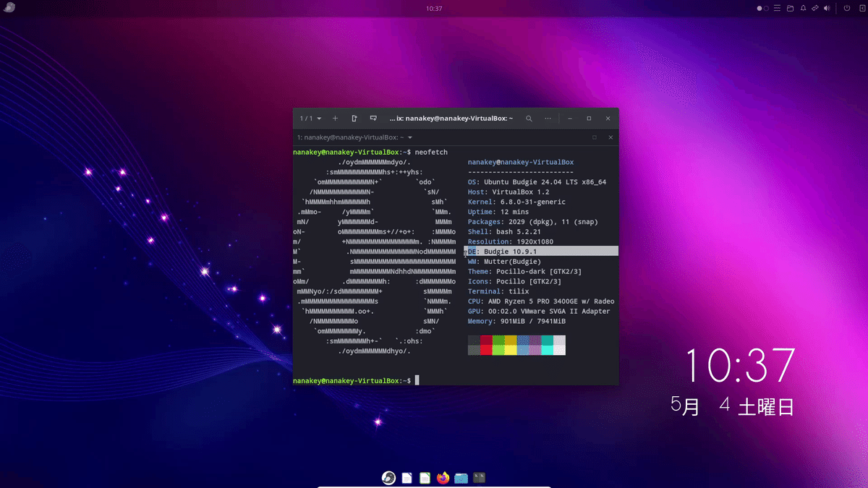The height and width of the screenshot is (488, 868).
Task: Open the three-line applet next to workspace dots
Action: point(778,9)
